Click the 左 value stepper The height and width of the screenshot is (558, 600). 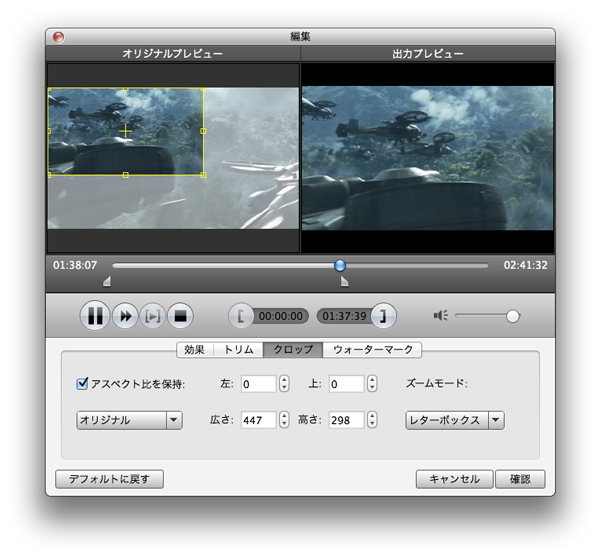(x=284, y=383)
